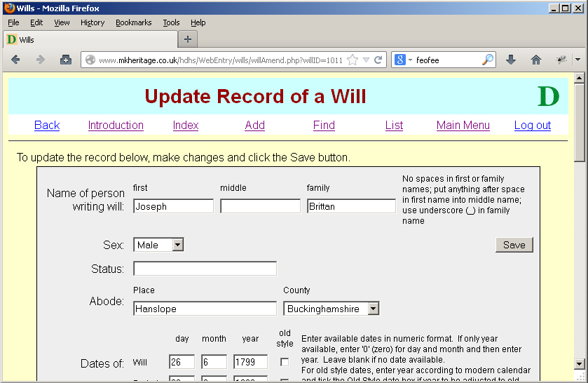Click the green D logo
Viewport: 588px width, 383px height.
click(548, 96)
